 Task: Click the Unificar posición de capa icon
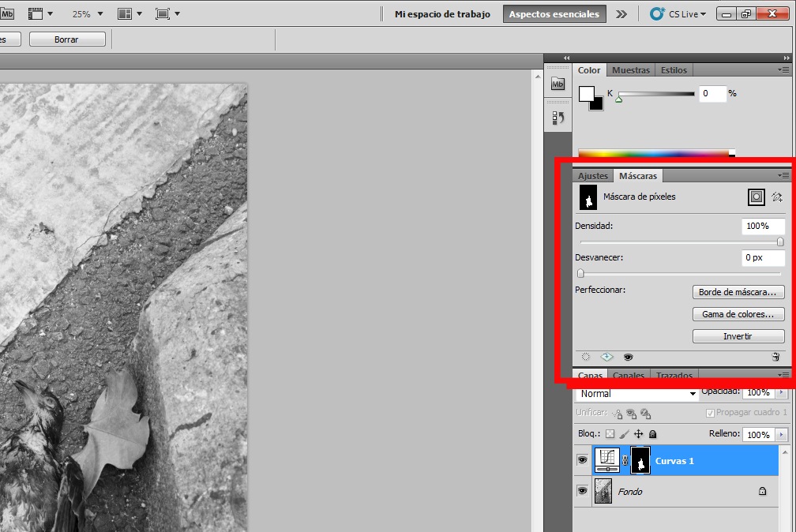[x=617, y=414]
